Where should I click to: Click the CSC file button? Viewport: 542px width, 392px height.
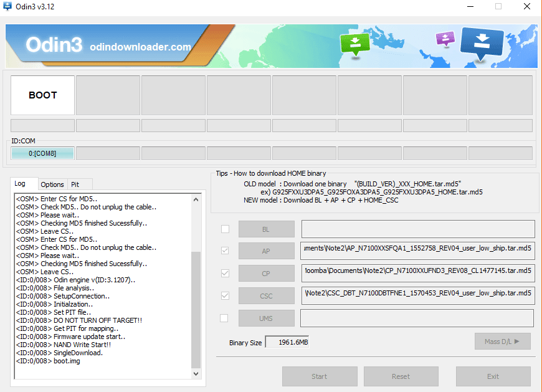click(266, 296)
